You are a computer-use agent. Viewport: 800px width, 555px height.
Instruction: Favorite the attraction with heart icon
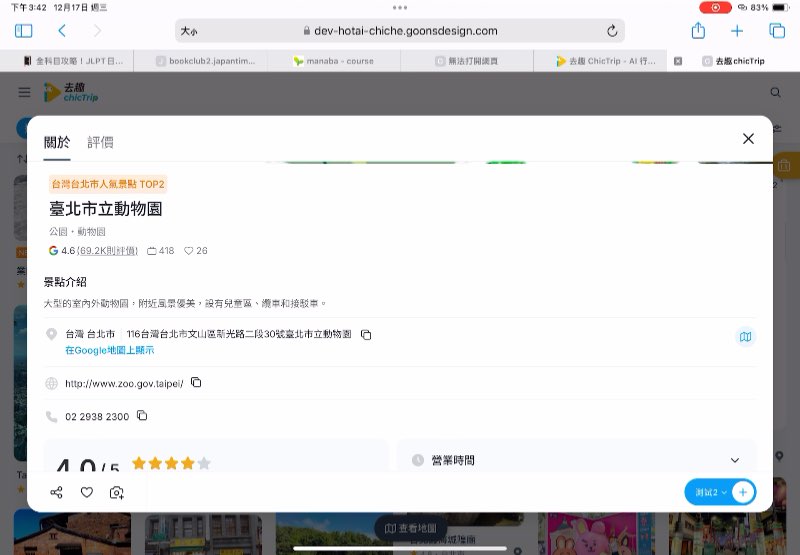pyautogui.click(x=87, y=492)
